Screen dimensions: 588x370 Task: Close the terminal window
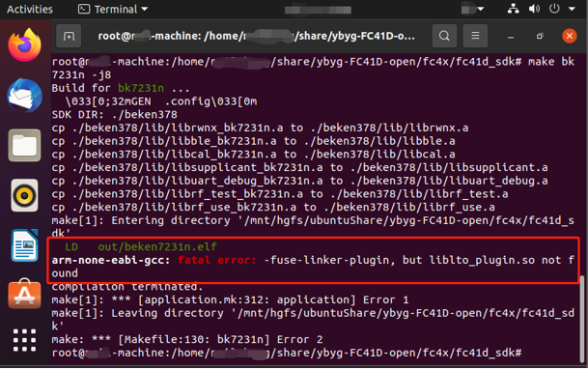pos(570,36)
